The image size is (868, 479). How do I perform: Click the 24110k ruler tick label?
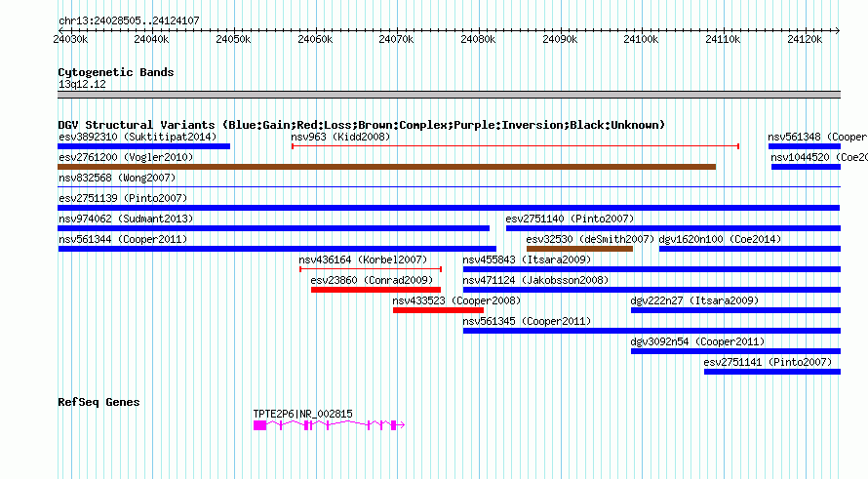tap(723, 39)
